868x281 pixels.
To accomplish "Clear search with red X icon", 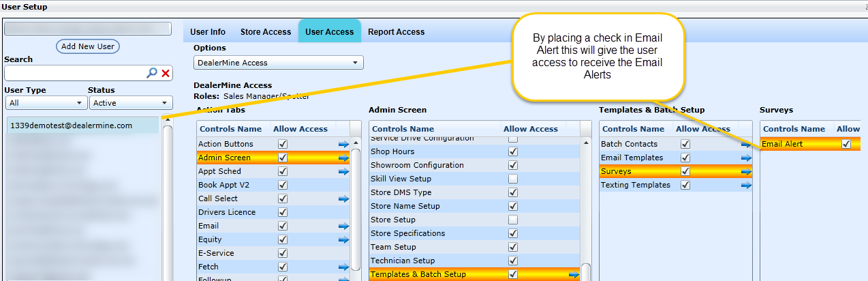I will [x=166, y=73].
